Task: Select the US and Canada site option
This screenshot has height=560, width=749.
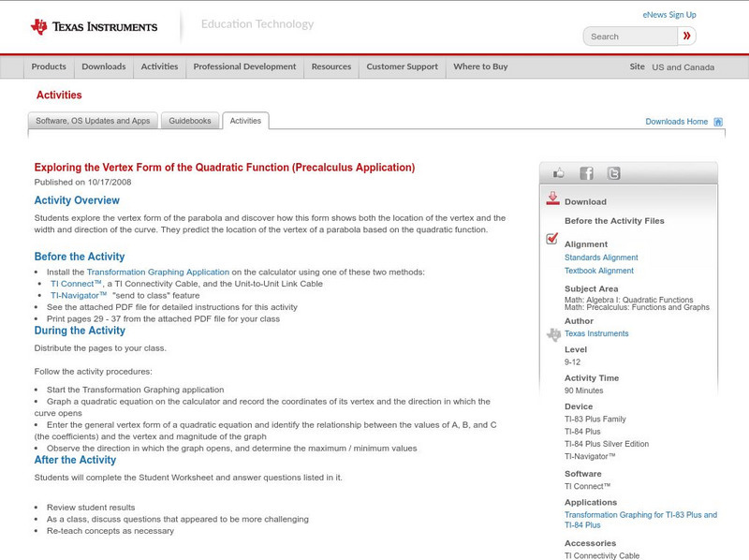Action: click(683, 67)
